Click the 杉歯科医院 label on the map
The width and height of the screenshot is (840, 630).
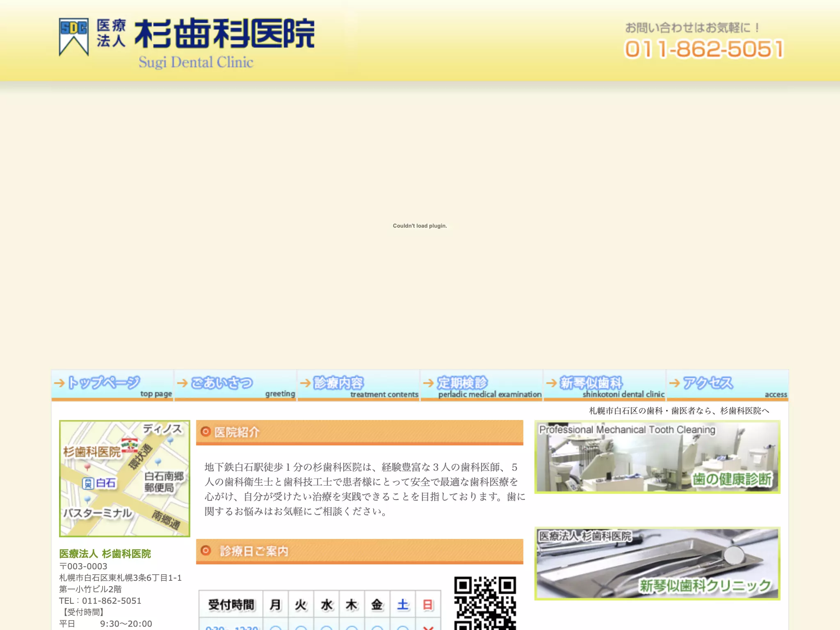(92, 452)
